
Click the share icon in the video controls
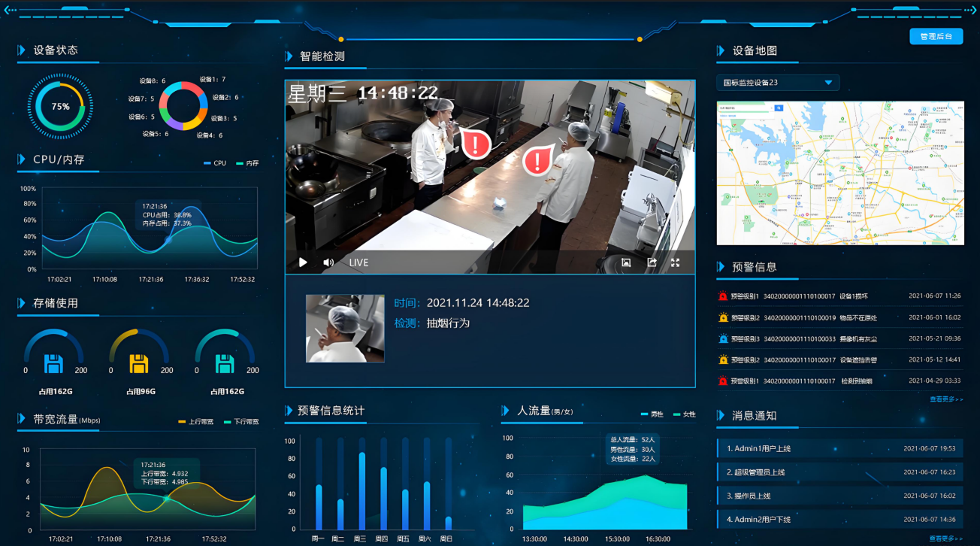[652, 262]
